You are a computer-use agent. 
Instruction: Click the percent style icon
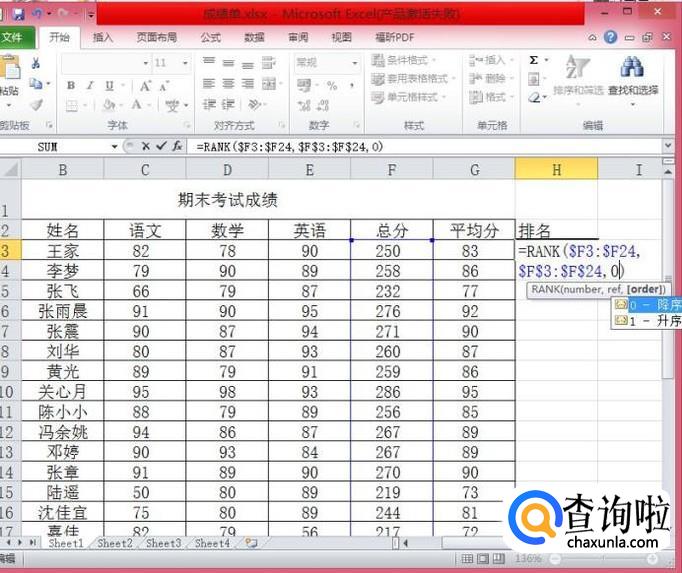pos(332,86)
